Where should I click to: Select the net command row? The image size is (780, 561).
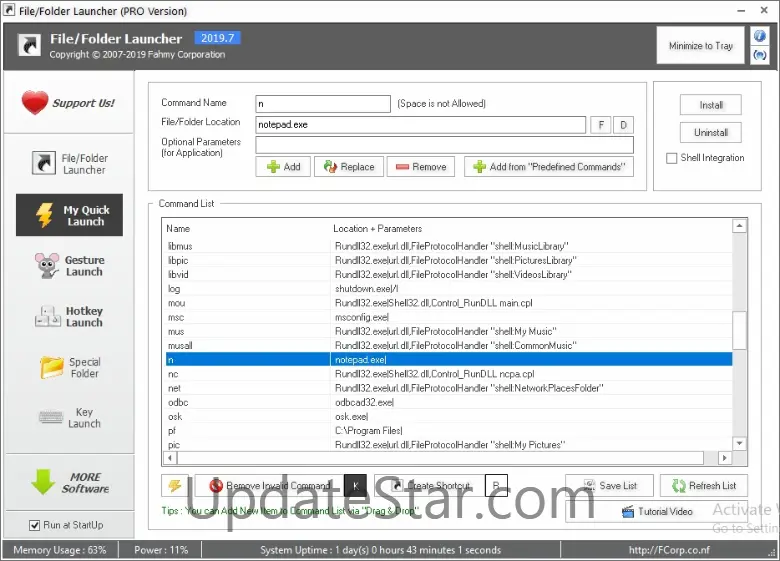coord(449,388)
